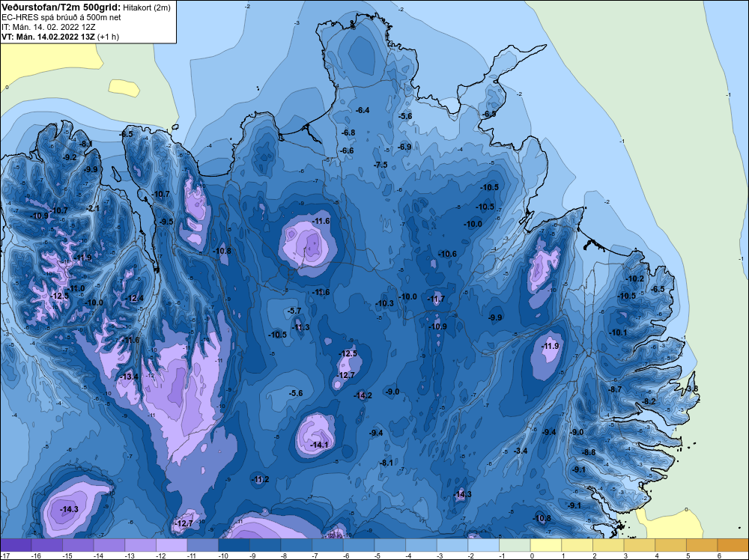Click the -10.2 temperature value

pyautogui.click(x=635, y=279)
